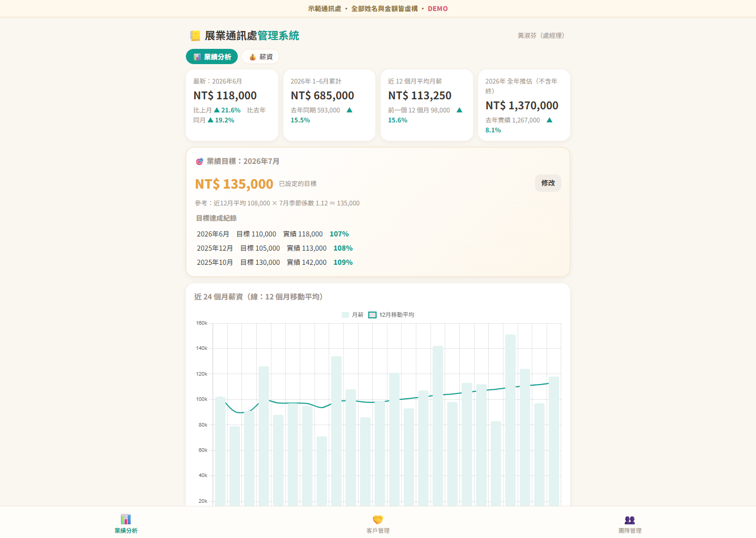Click the up-triangle next to 21.6%
Viewport: 756px width, 538px height.
pyautogui.click(x=217, y=110)
